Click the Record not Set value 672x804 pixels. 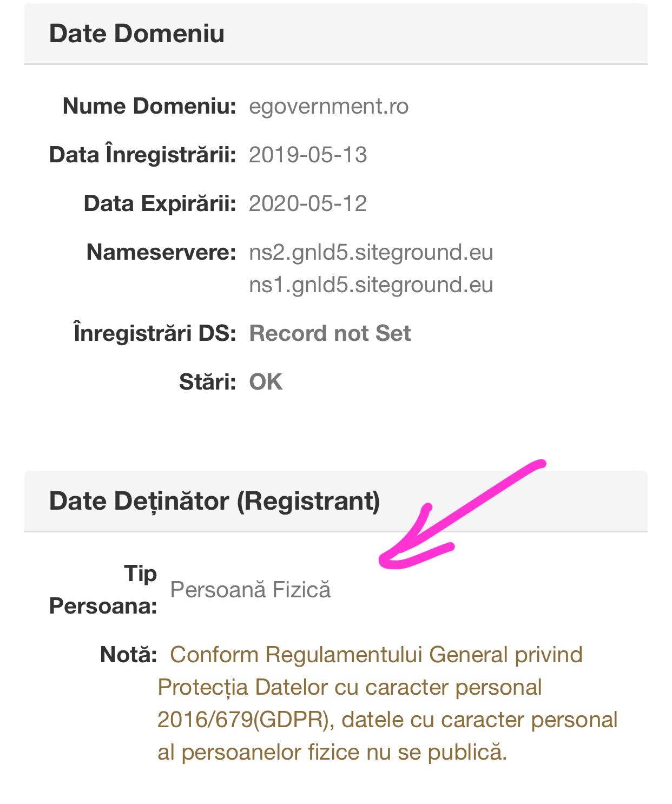(x=330, y=333)
